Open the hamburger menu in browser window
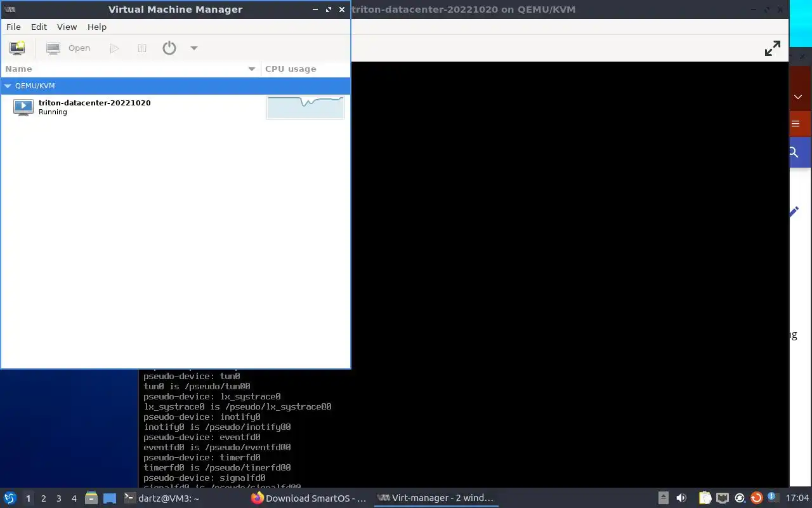 click(x=796, y=124)
